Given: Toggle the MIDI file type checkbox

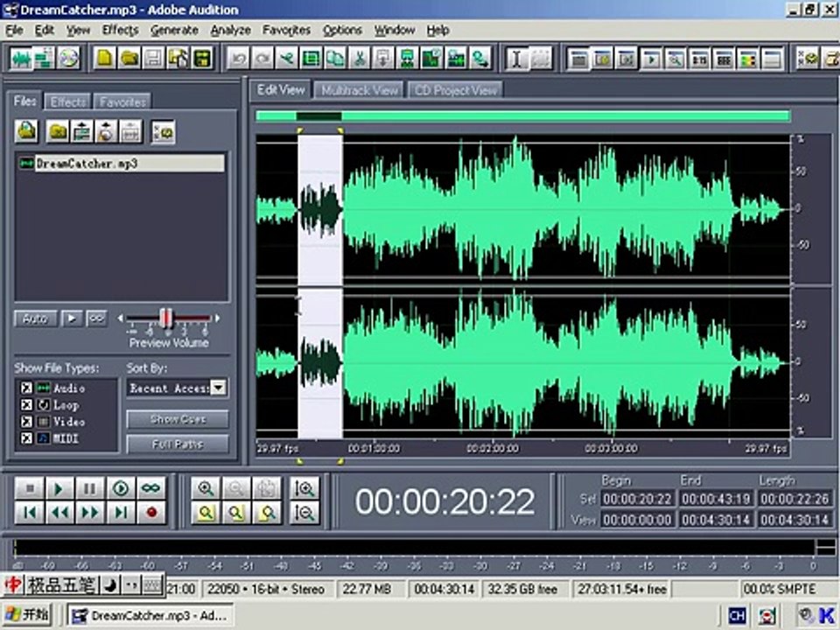Looking at the screenshot, I should pos(26,438).
